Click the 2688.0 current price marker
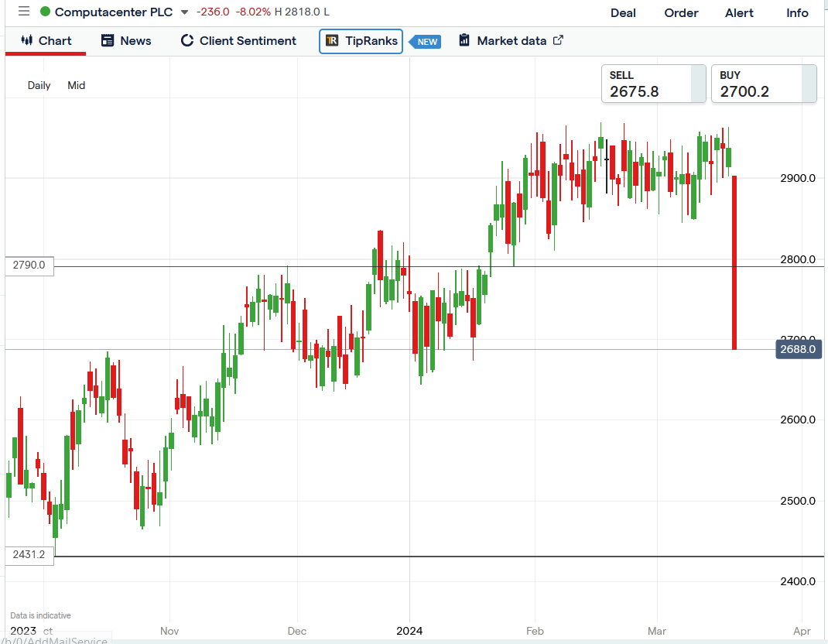Screen dimensions: 828x644 click(x=799, y=349)
